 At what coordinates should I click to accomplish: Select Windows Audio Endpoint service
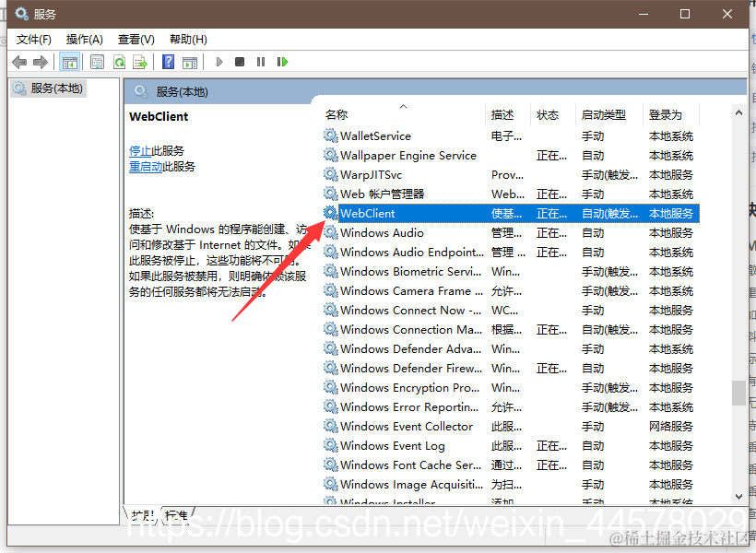coord(511,252)
